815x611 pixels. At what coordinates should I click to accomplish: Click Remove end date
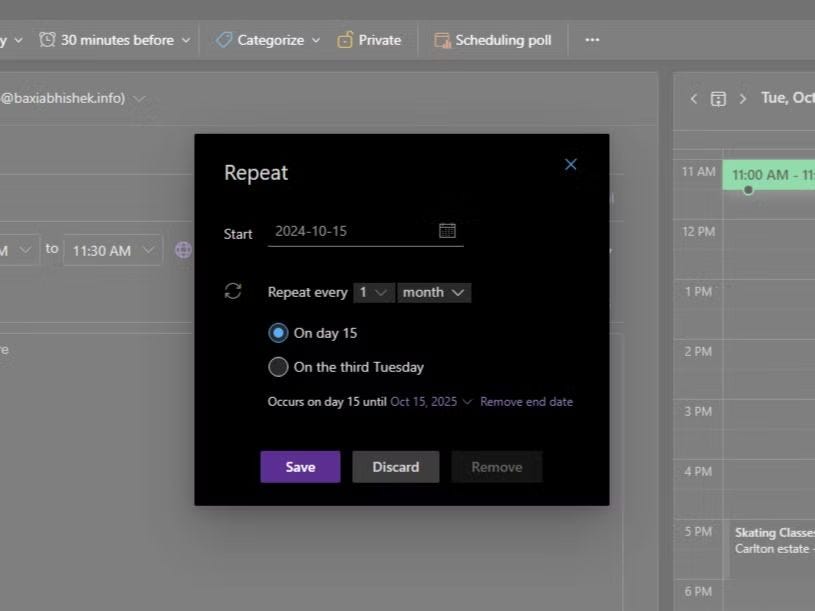tap(527, 401)
